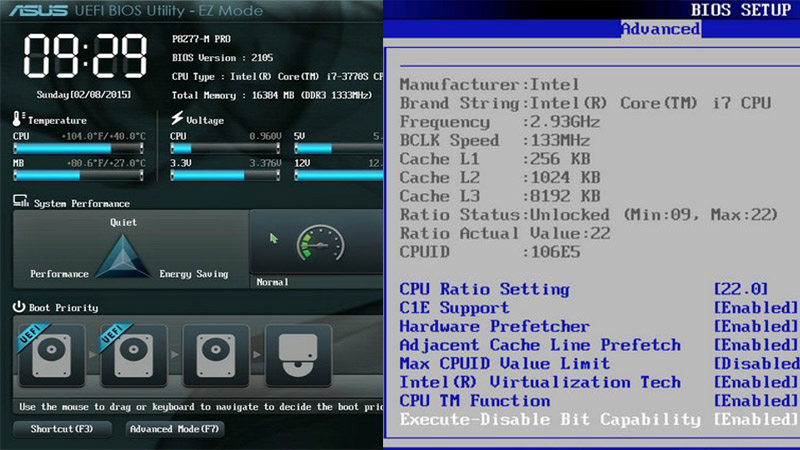Click the 09:29 clock display
The width and height of the screenshot is (800, 450).
85,56
